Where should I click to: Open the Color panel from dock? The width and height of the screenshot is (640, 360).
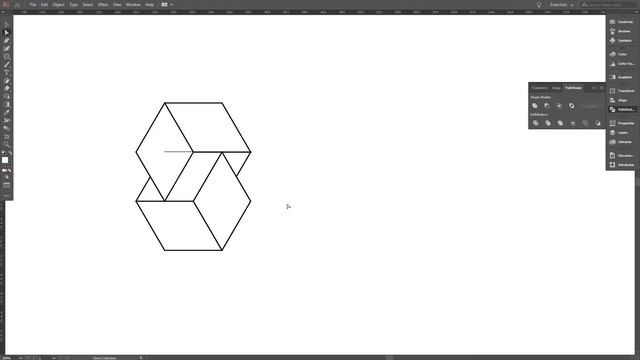[x=621, y=54]
